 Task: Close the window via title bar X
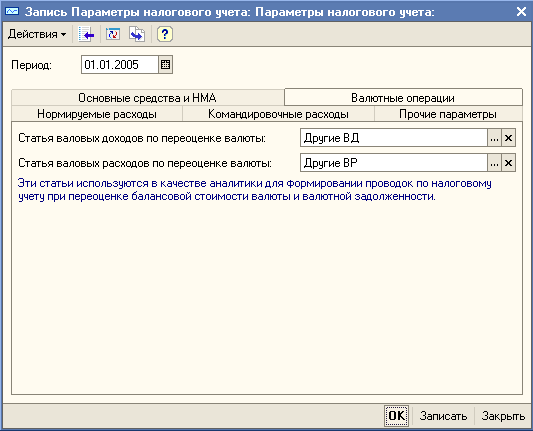[x=521, y=12]
